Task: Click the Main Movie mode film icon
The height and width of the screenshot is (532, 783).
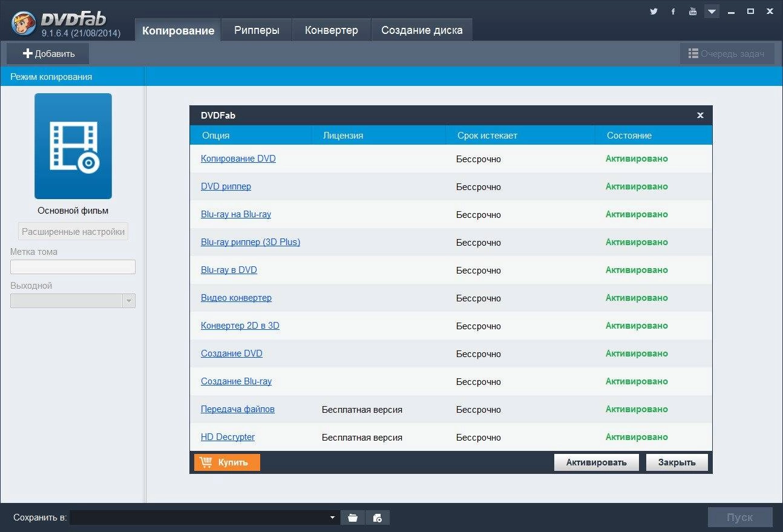Action: [x=73, y=146]
